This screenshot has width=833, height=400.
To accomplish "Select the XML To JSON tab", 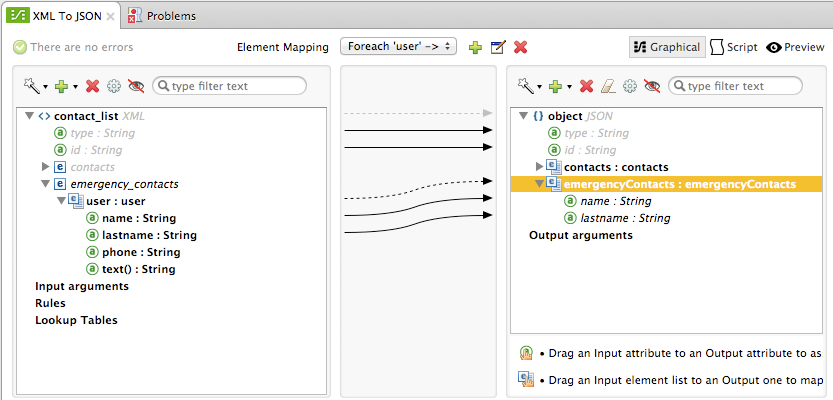I will coord(58,16).
